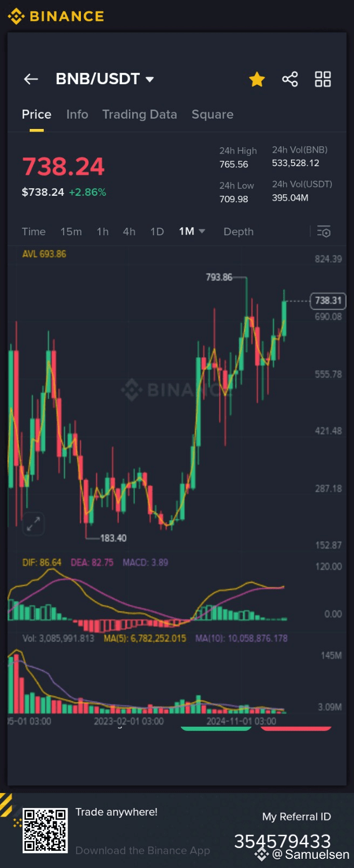
Task: Open the grid layout icon
Action: [323, 79]
